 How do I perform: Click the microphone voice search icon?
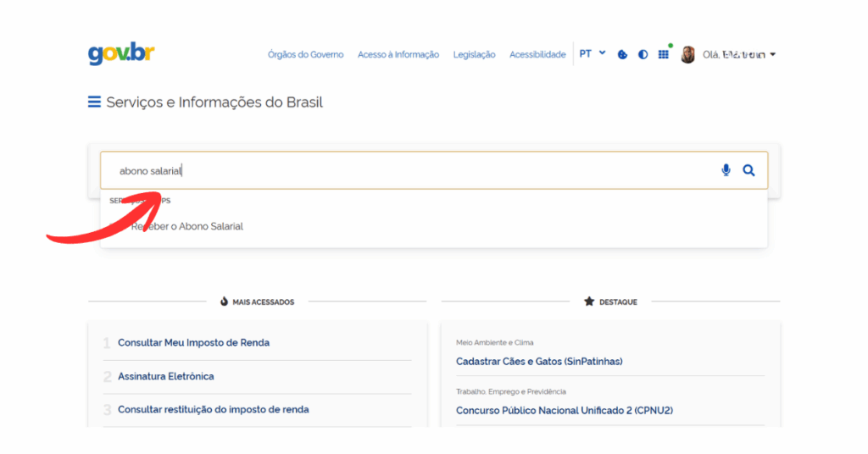[726, 170]
